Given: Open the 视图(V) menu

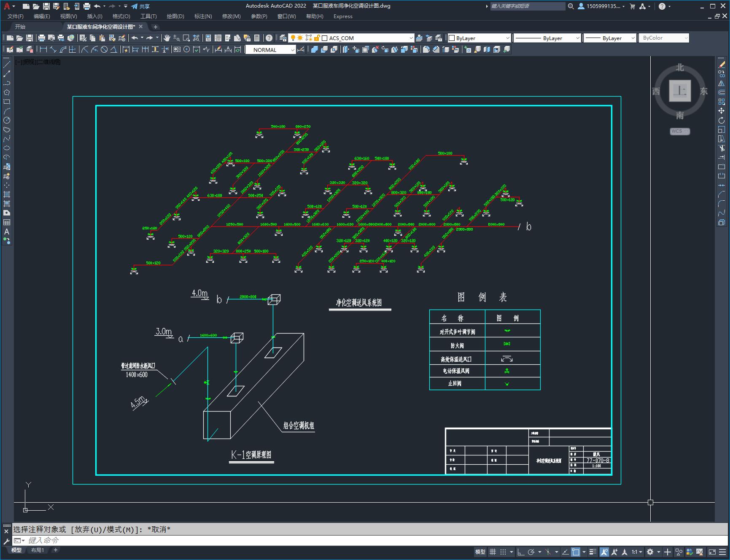Looking at the screenshot, I should 68,16.
